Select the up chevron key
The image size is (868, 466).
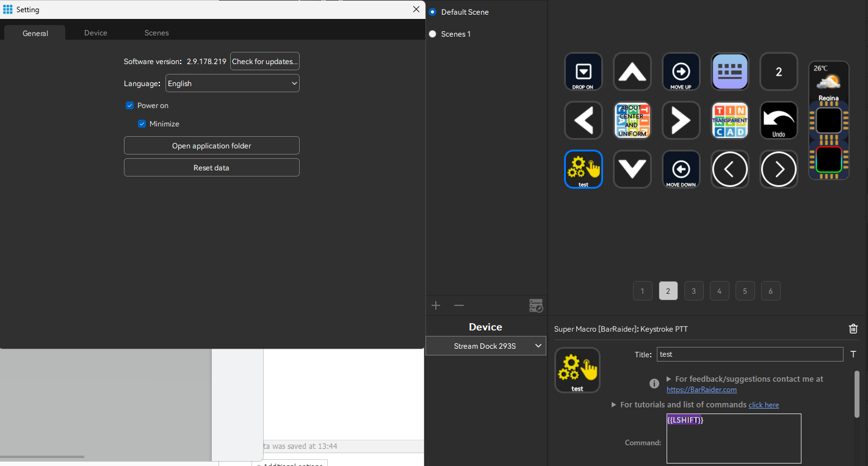coord(632,71)
